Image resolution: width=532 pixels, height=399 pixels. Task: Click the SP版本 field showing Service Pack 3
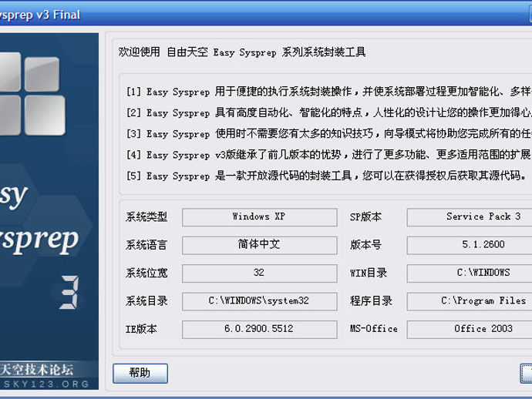pyautogui.click(x=470, y=217)
